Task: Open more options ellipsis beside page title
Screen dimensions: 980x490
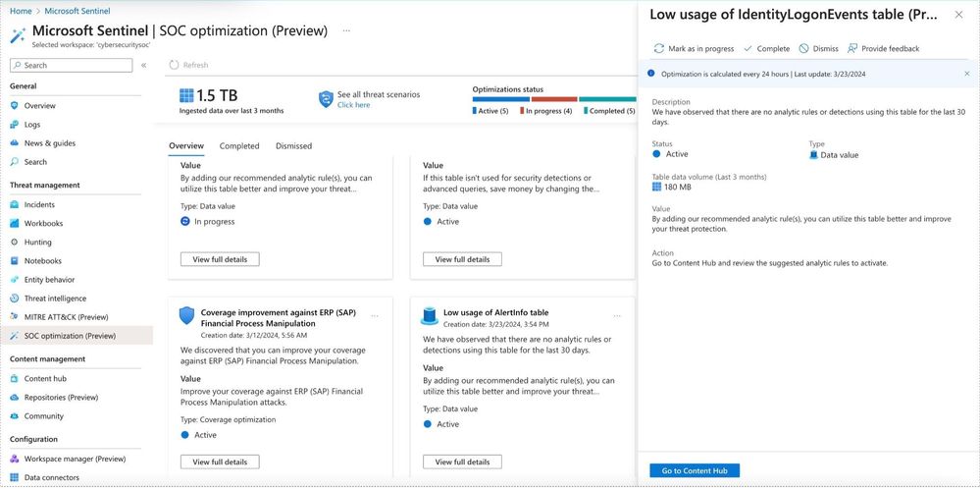Action: pos(346,30)
